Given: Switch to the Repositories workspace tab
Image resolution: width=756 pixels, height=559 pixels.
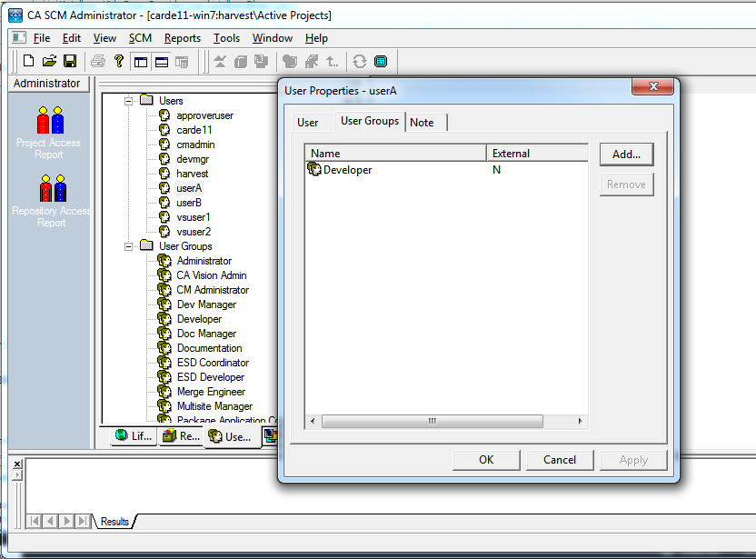Looking at the screenshot, I should (x=182, y=436).
